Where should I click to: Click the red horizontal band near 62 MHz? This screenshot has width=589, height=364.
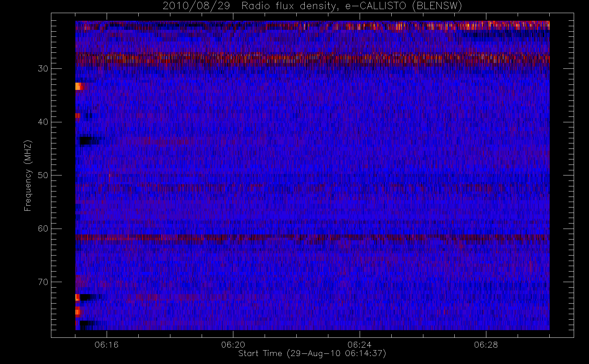312,237
